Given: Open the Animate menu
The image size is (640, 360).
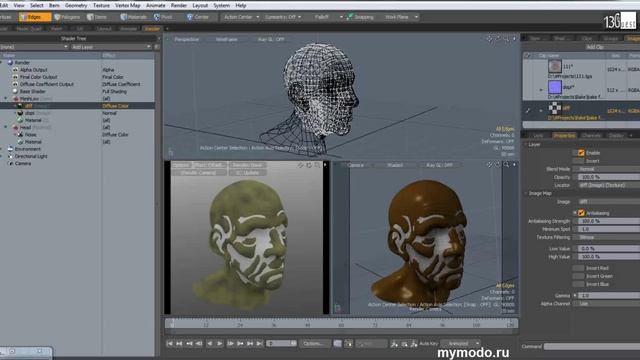Looking at the screenshot, I should 156,6.
